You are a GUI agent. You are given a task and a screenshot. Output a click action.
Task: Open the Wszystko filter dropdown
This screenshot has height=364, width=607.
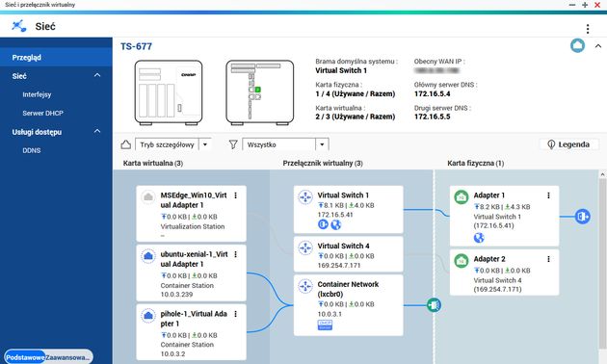click(285, 144)
